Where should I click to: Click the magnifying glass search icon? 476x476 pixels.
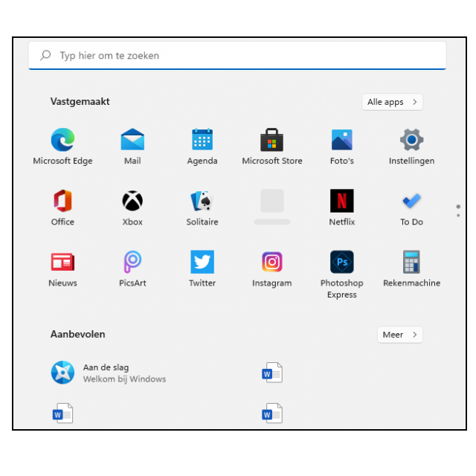pyautogui.click(x=45, y=55)
